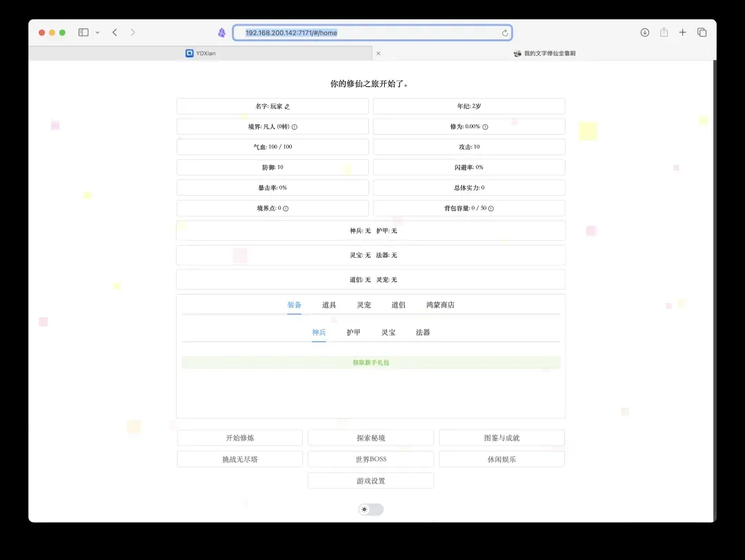Toggle the Safari sidebar
745x560 pixels.
[83, 32]
